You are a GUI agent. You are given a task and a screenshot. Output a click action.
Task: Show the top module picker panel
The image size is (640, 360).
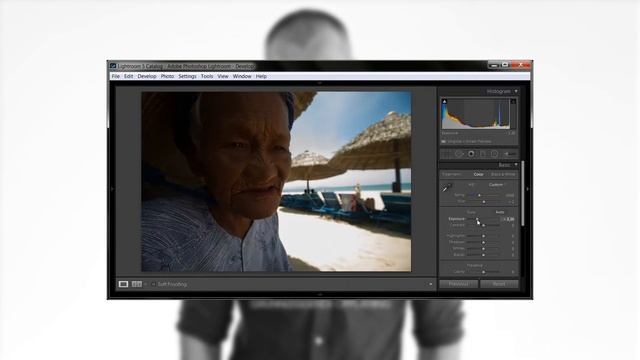click(x=320, y=83)
